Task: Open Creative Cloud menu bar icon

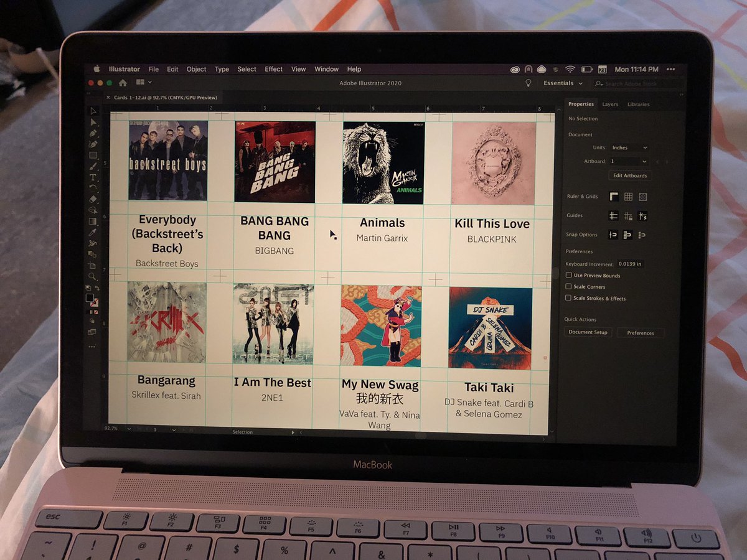Action: tap(515, 69)
